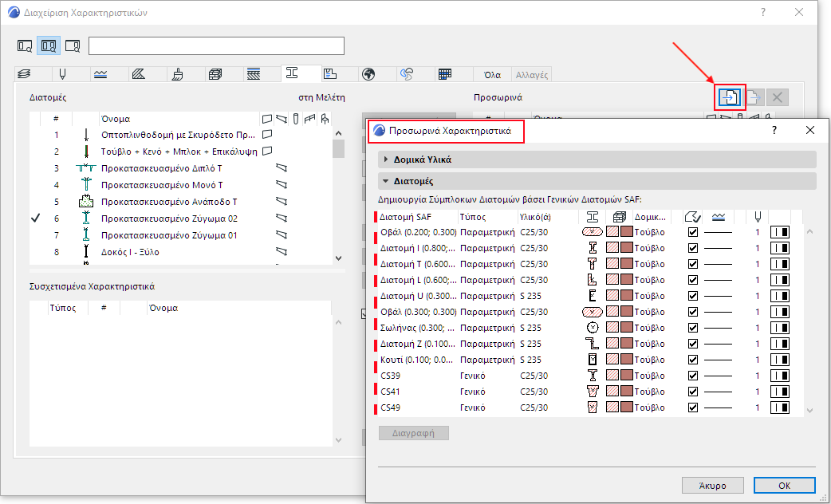The image size is (831, 504).
Task: Click the clear temporary list X icon
Action: coord(778,97)
